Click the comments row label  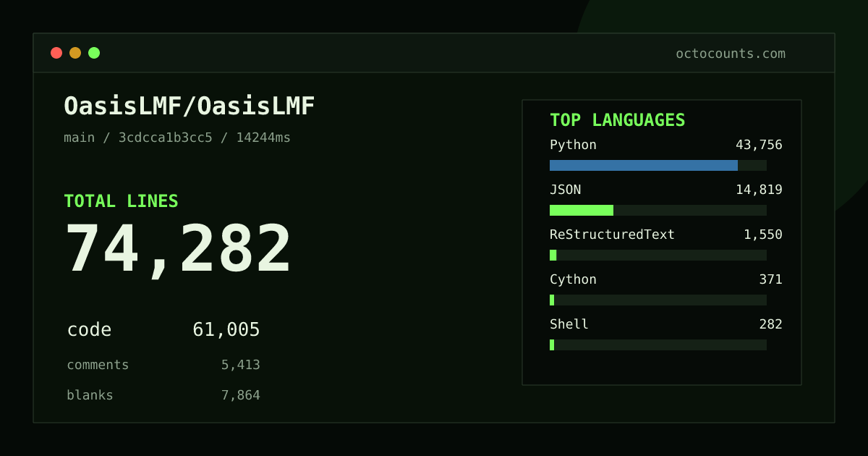tap(98, 365)
